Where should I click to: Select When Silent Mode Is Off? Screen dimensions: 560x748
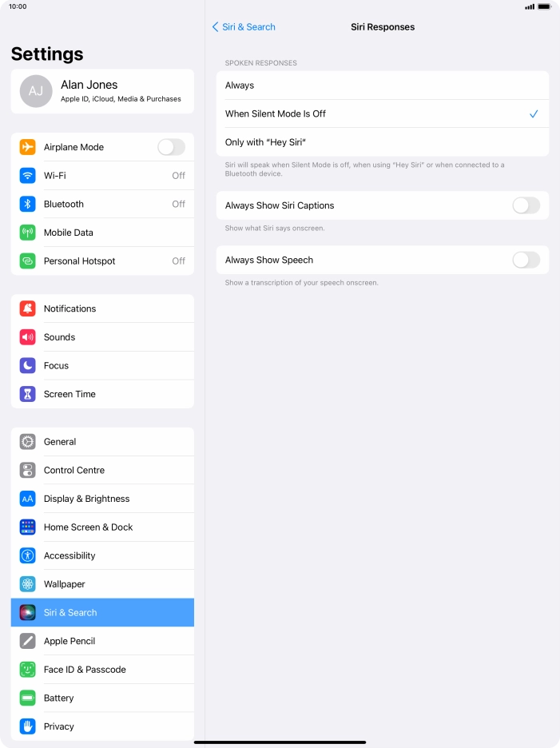point(383,113)
